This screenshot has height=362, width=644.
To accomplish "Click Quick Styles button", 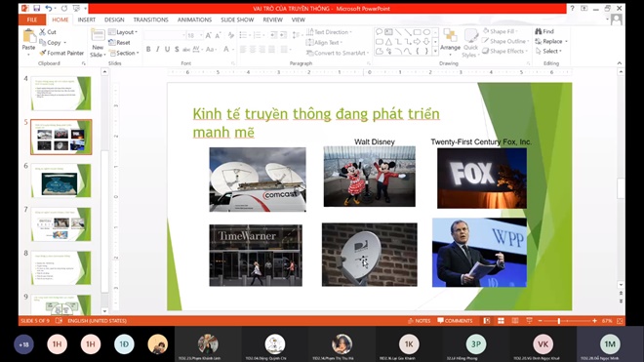I will pyautogui.click(x=470, y=43).
